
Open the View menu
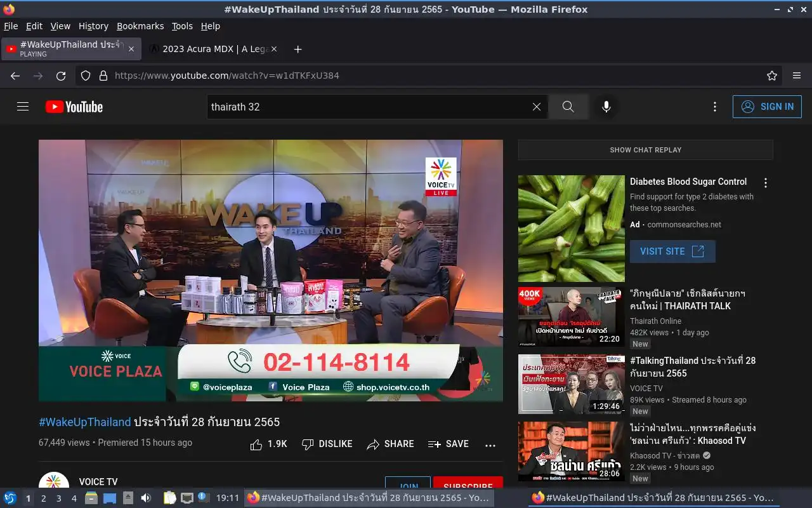pyautogui.click(x=60, y=26)
